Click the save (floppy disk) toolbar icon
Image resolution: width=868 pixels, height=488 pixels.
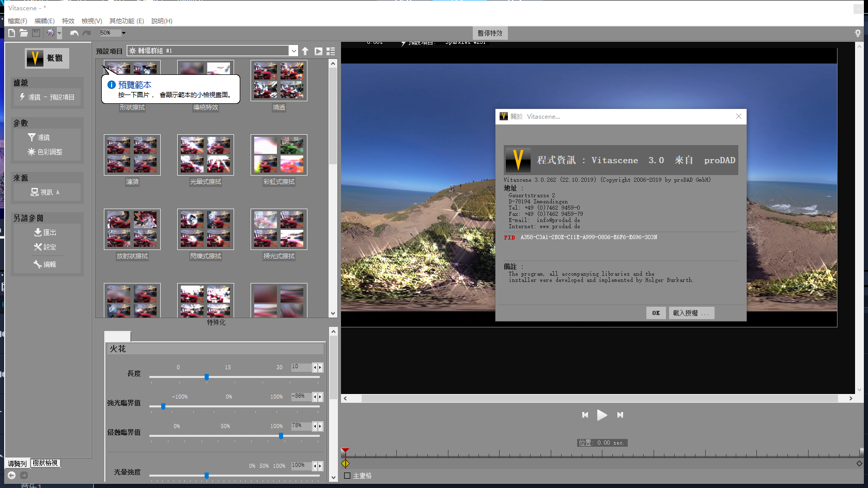36,33
